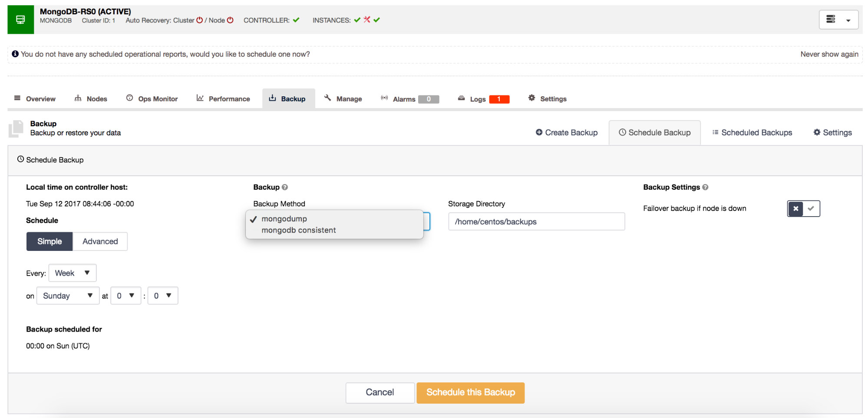Image resolution: width=868 pixels, height=418 pixels.
Task: Click the Nodes tab hierarchy icon
Action: click(x=78, y=98)
